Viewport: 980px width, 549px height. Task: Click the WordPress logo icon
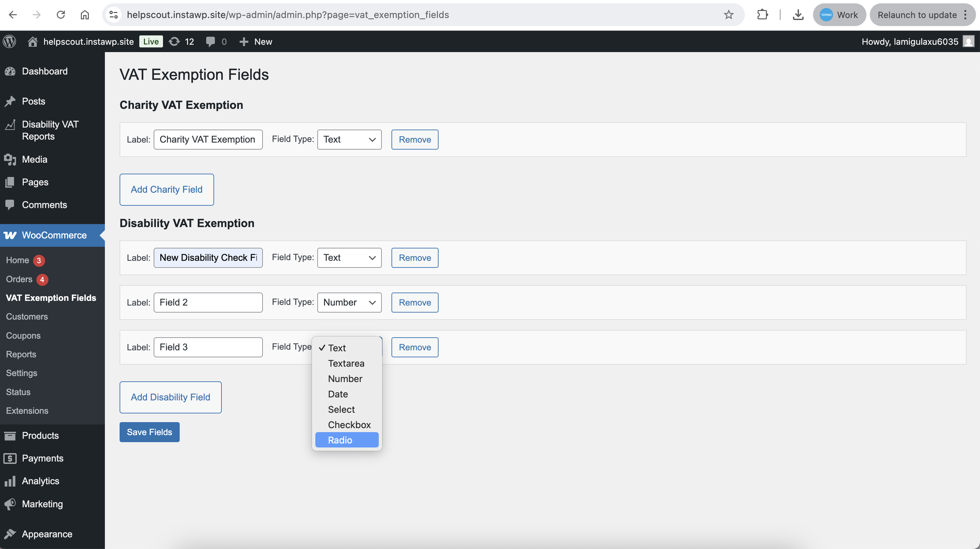point(9,41)
